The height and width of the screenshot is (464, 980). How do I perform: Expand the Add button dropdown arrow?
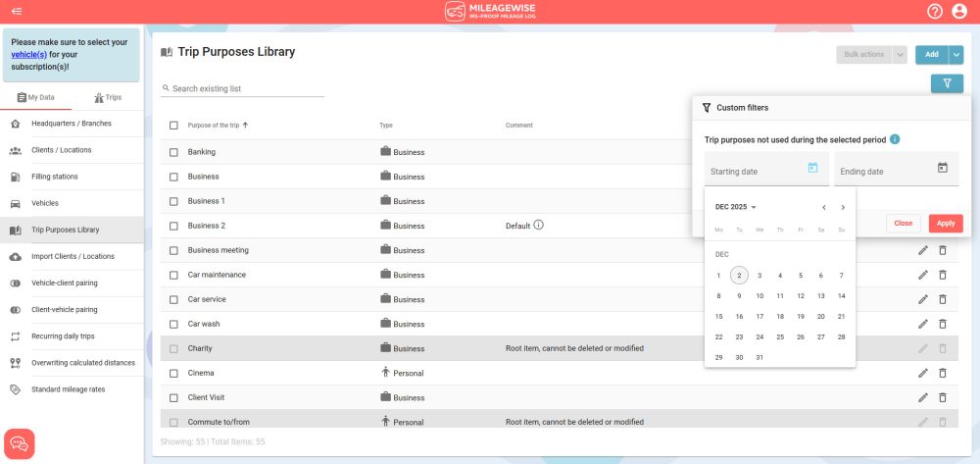click(x=956, y=55)
